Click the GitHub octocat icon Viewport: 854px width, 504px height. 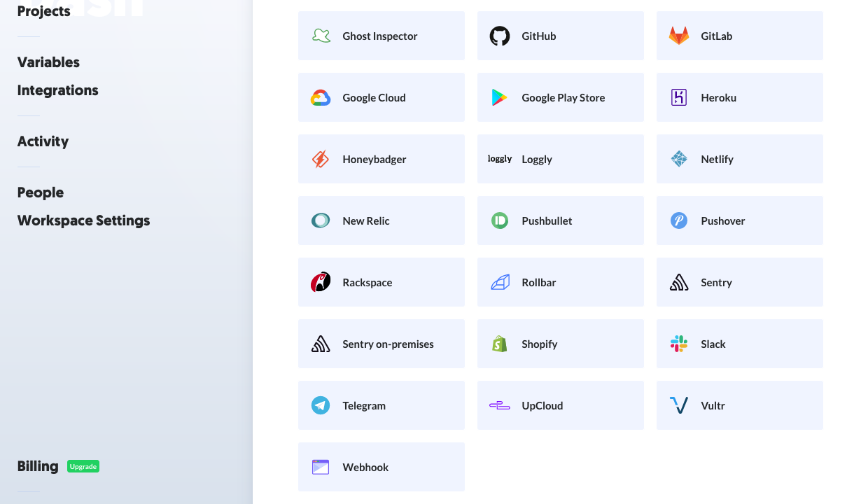click(500, 36)
